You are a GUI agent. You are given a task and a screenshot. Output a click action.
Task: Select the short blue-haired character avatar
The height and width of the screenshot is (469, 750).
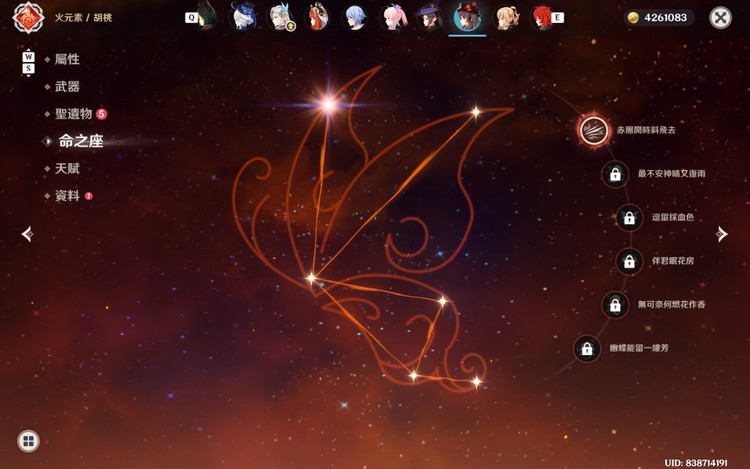[354, 17]
